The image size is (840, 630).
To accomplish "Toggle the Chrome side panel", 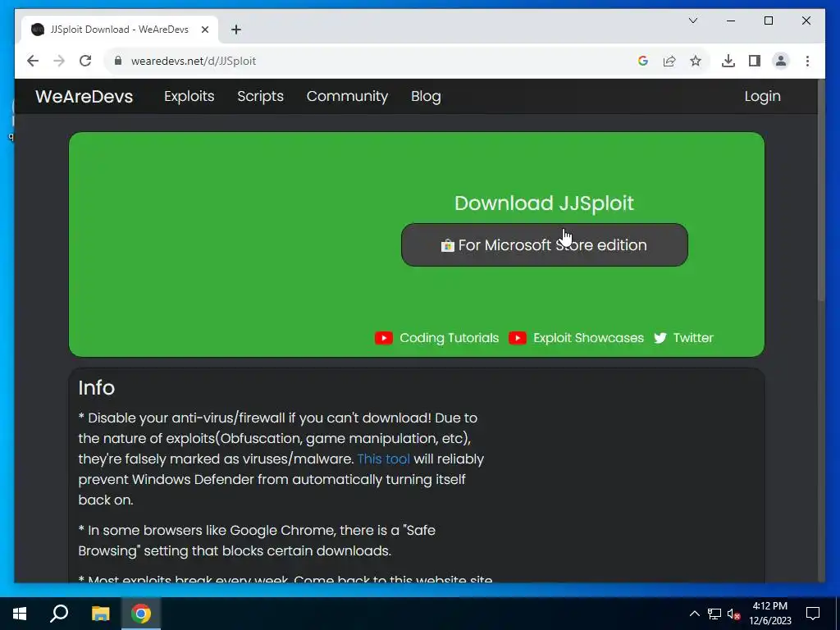I will tap(755, 61).
